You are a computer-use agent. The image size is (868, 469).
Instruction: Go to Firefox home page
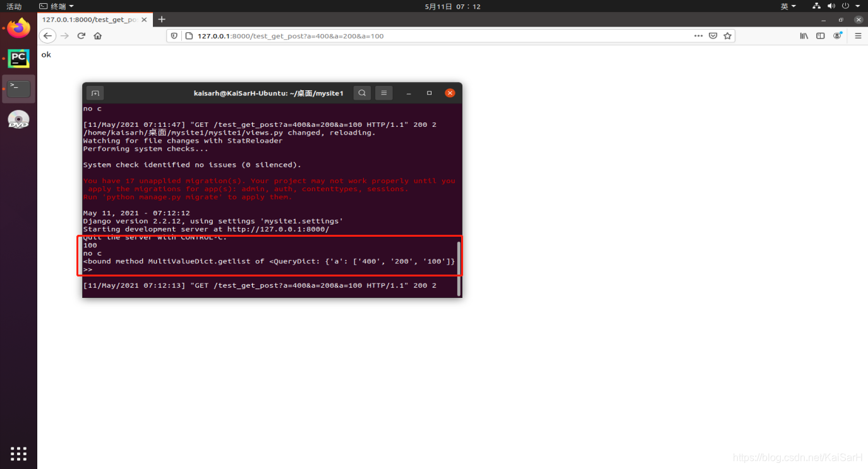pyautogui.click(x=97, y=36)
